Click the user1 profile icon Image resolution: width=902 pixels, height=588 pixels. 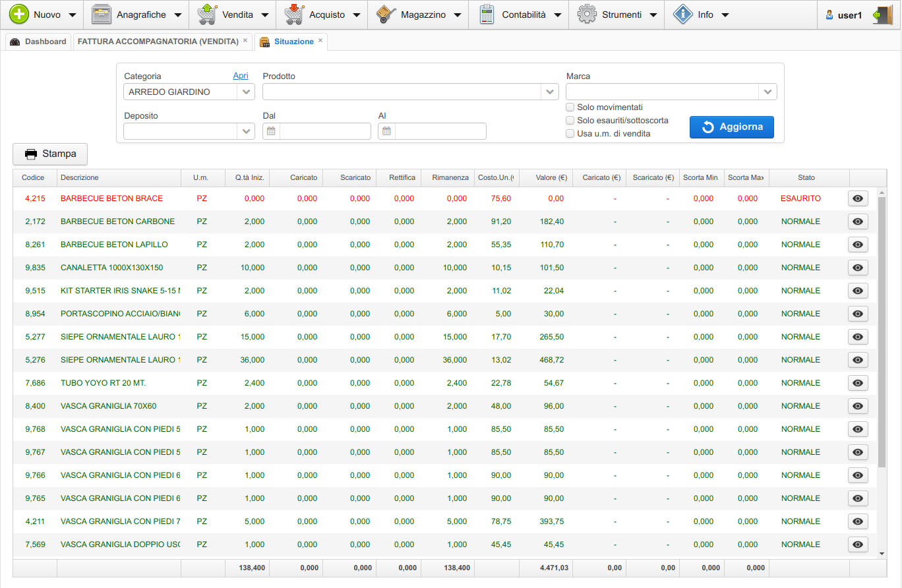[829, 15]
